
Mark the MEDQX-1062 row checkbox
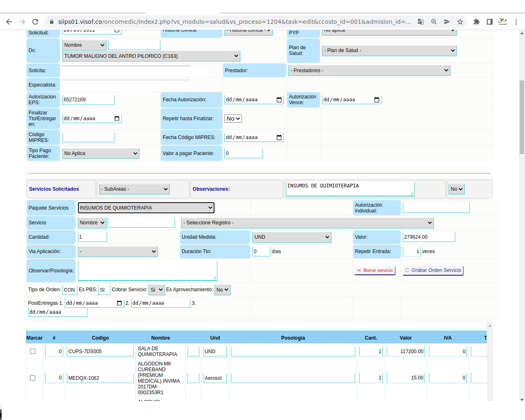point(33,378)
